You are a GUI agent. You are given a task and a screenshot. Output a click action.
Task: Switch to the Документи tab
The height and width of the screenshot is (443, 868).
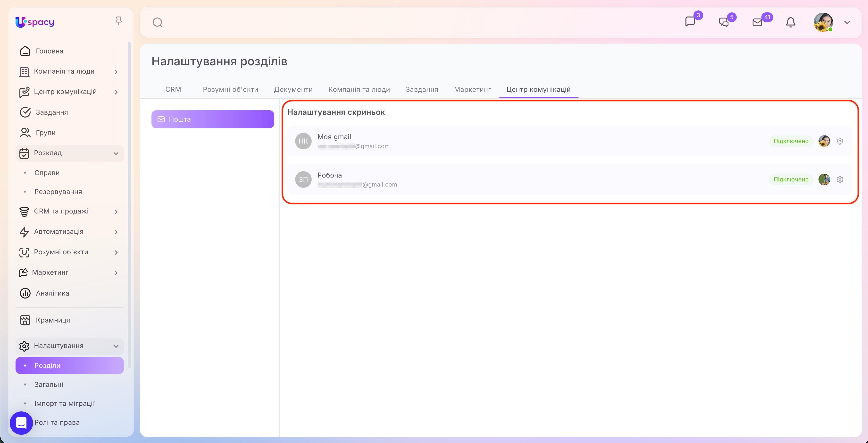(x=293, y=89)
